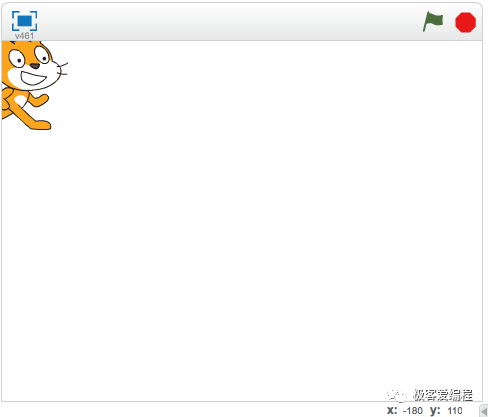
Task: Click the x coordinate value -180
Action: [413, 411]
